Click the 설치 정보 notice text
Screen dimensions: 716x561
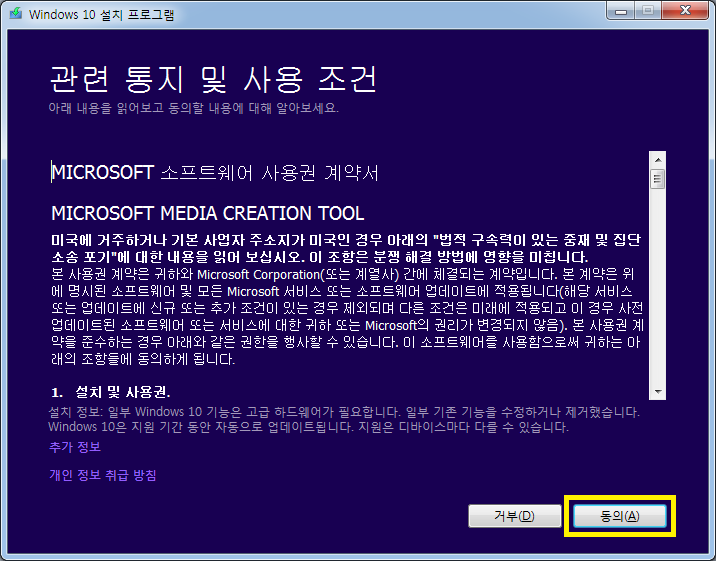pos(344,419)
